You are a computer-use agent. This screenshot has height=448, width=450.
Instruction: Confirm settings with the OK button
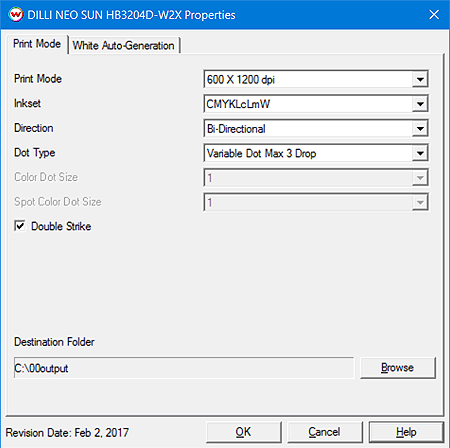coord(243,432)
